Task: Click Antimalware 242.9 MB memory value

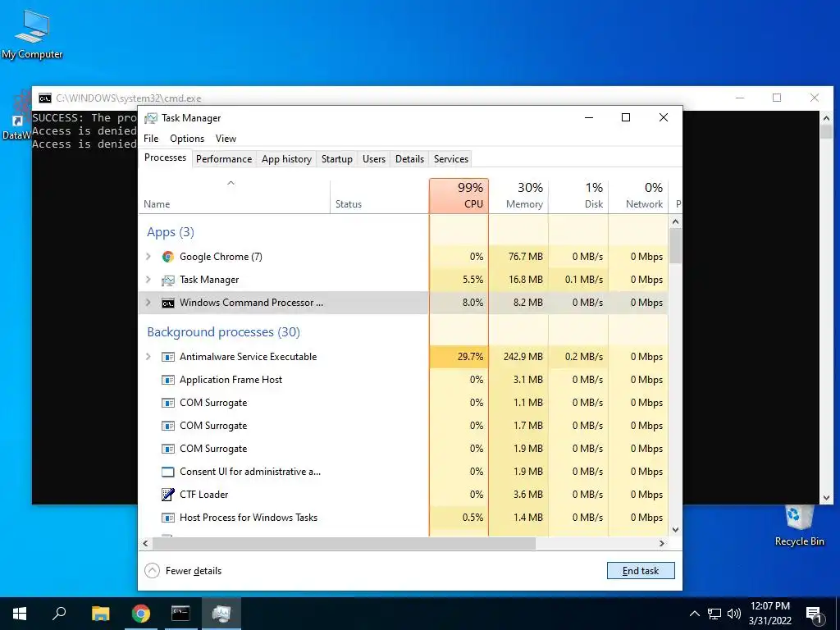Action: tap(523, 357)
